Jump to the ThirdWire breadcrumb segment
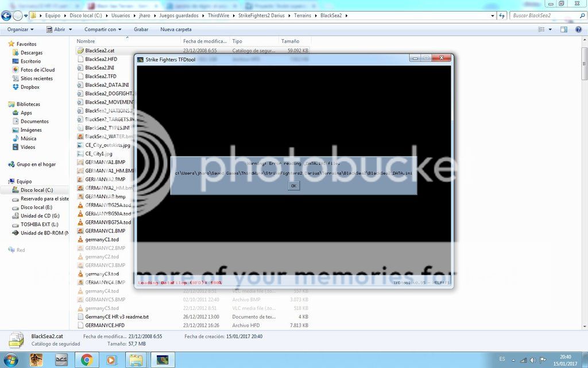 click(218, 16)
